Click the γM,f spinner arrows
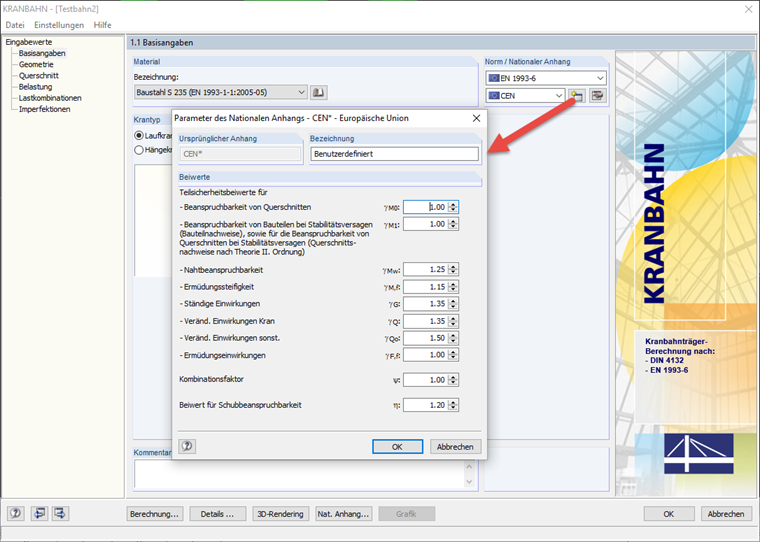The image size is (760, 542). point(453,287)
